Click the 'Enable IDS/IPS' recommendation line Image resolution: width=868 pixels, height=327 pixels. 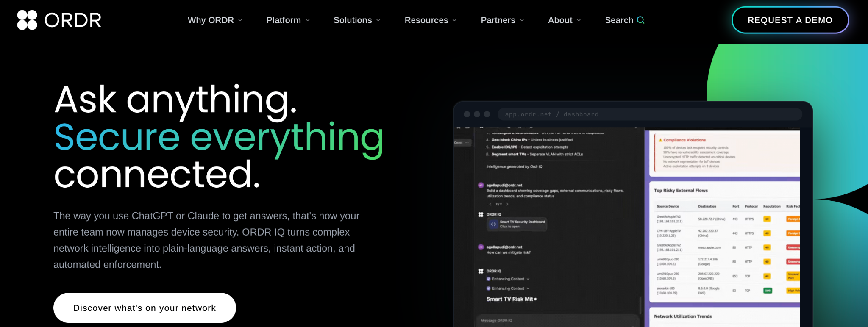527,147
